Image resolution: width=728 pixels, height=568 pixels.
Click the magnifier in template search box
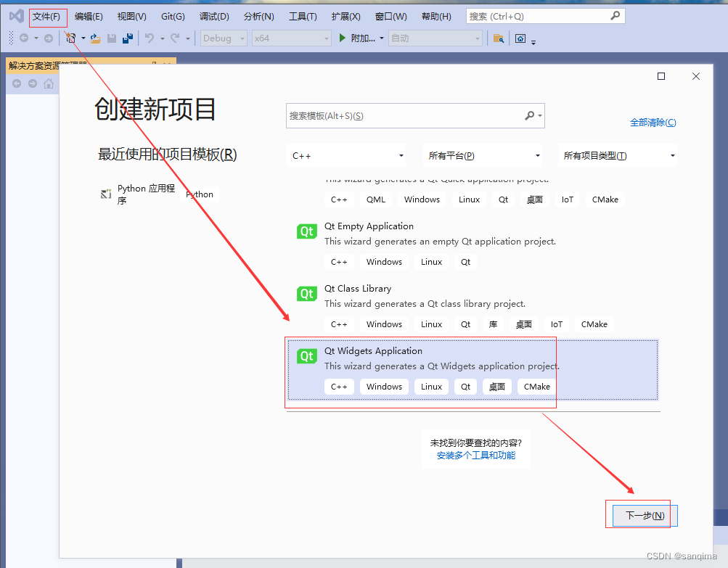[x=530, y=115]
